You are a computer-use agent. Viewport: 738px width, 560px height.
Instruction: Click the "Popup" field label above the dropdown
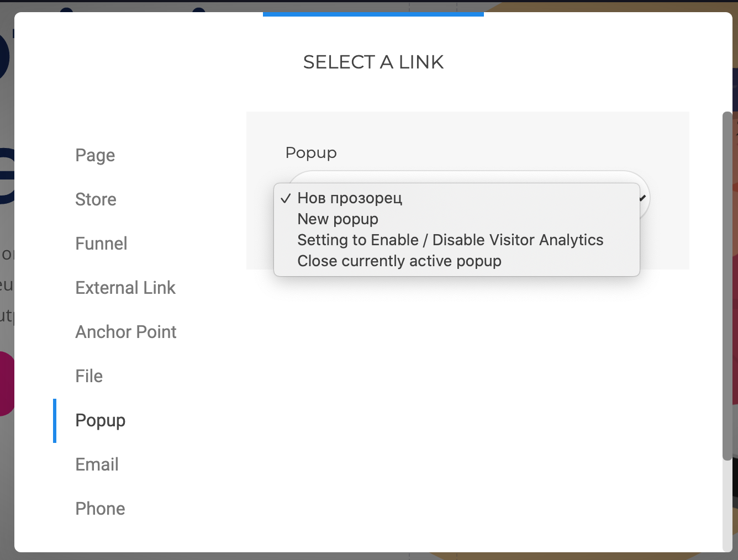coord(311,153)
